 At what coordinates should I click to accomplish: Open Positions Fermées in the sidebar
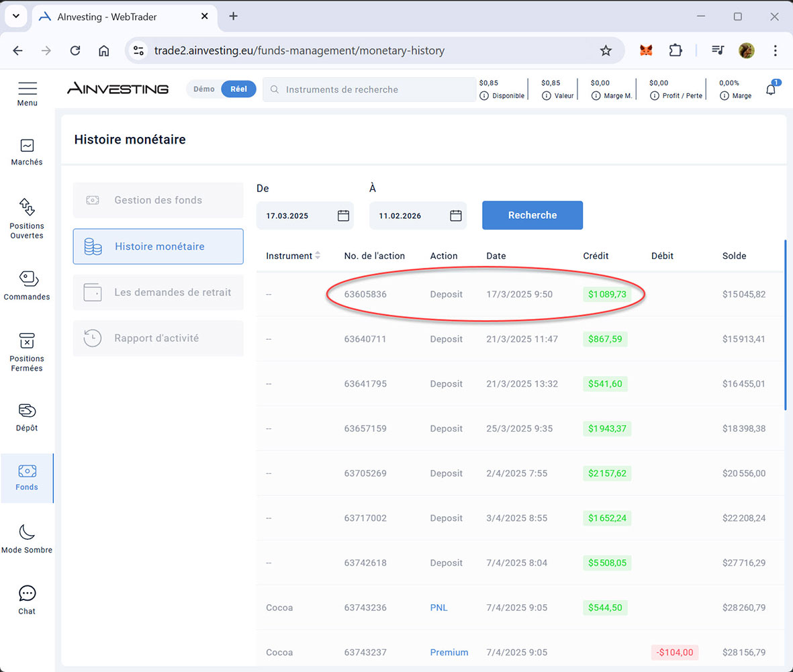(x=27, y=342)
